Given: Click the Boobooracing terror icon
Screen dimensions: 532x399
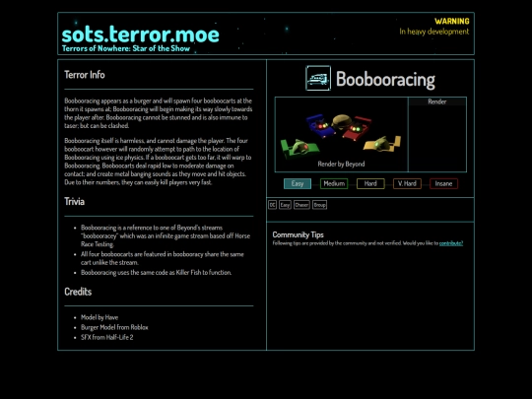Looking at the screenshot, I should (x=318, y=78).
